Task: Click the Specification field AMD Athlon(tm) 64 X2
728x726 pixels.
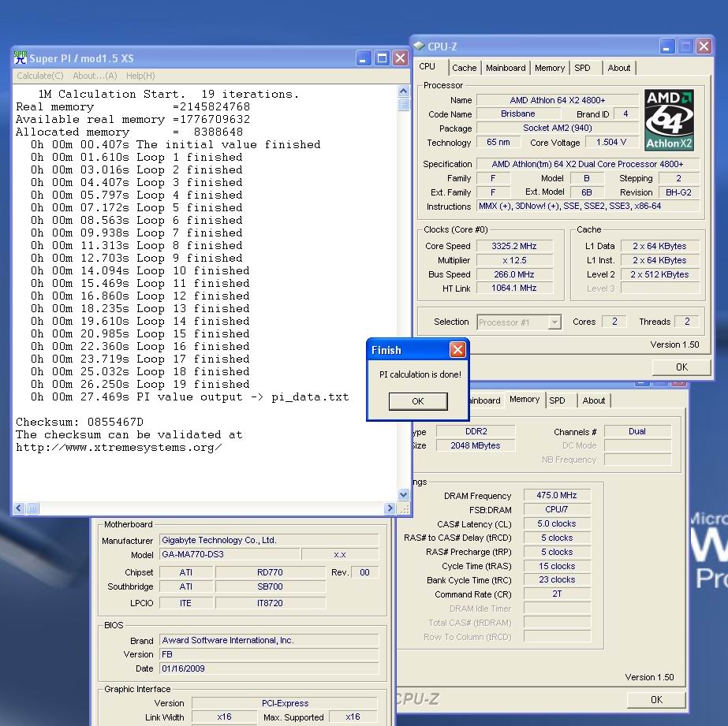Action: [x=588, y=164]
